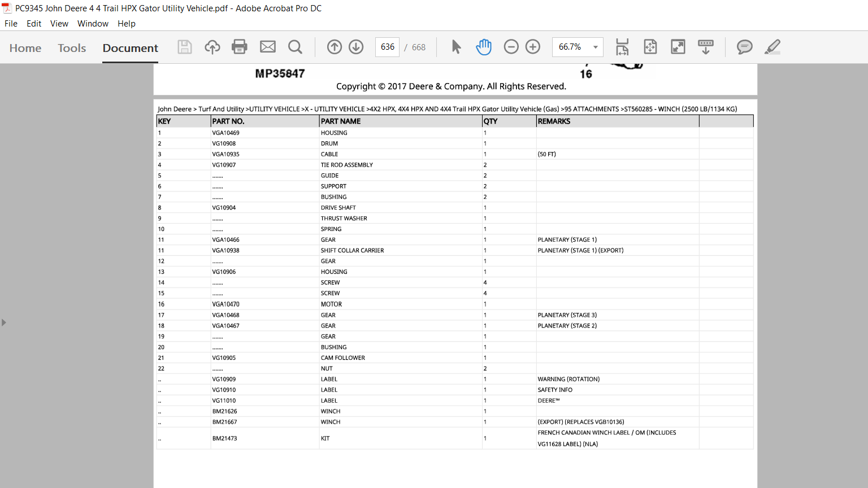Expand the left navigation pane arrow

click(x=4, y=323)
